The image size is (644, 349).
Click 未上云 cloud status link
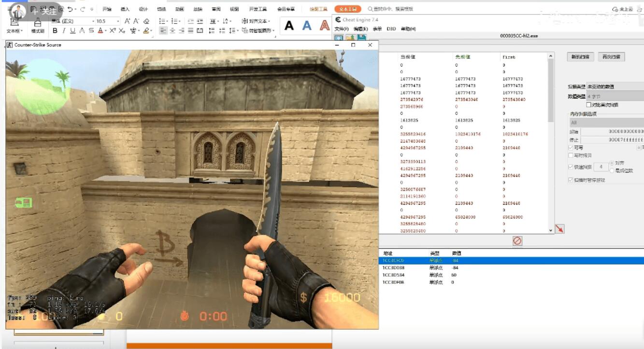click(x=622, y=9)
